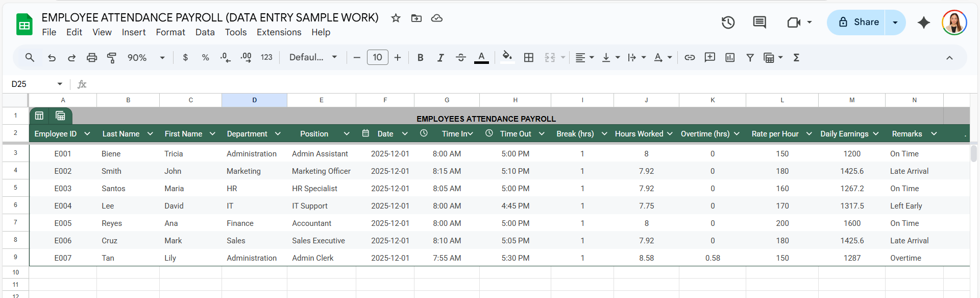Toggle bold formatting
This screenshot has width=980, height=298.
tap(420, 58)
